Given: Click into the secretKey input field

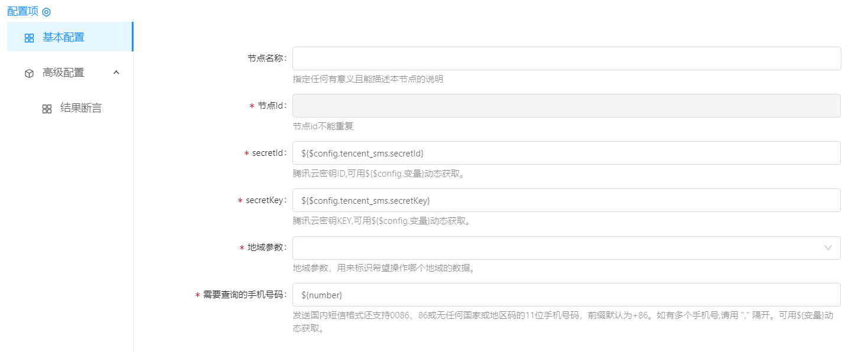Looking at the screenshot, I should pyautogui.click(x=566, y=200).
